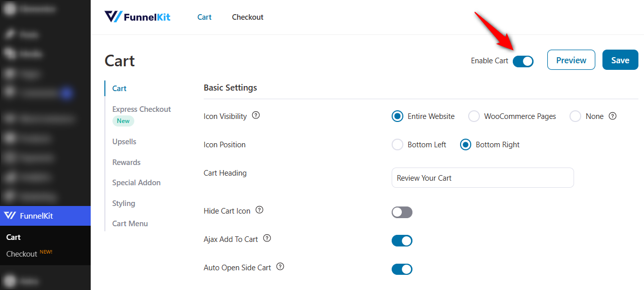Screen dimensions: 644x290
Task: Click help icon beside None option
Action: pos(613,116)
